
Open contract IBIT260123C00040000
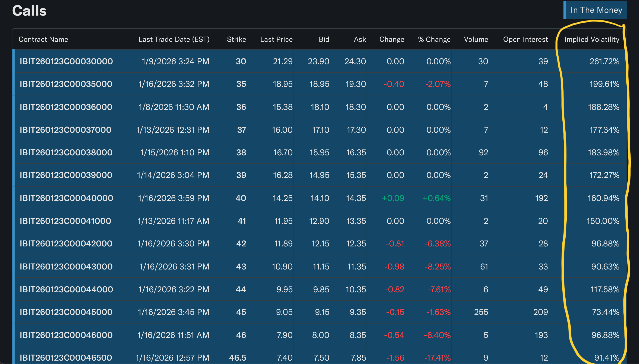pos(66,198)
